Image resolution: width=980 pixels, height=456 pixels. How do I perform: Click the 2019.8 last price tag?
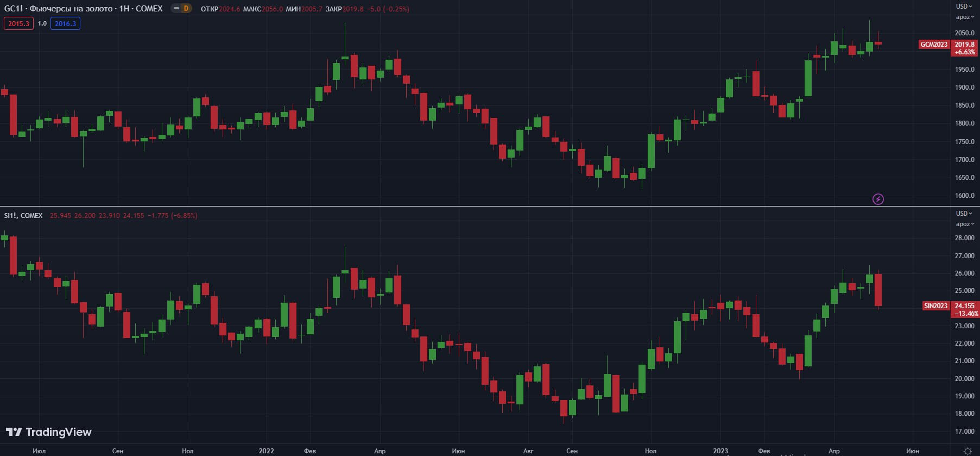click(x=965, y=45)
